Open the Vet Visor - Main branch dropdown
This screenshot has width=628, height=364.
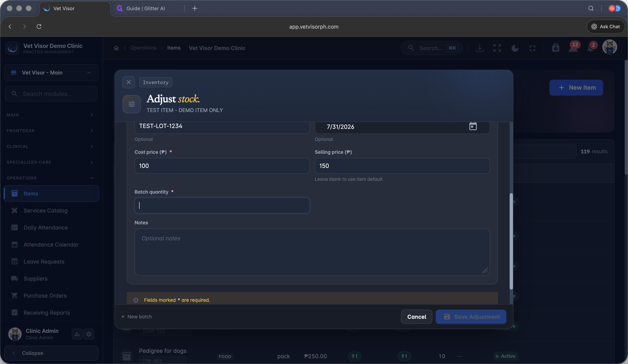point(51,73)
